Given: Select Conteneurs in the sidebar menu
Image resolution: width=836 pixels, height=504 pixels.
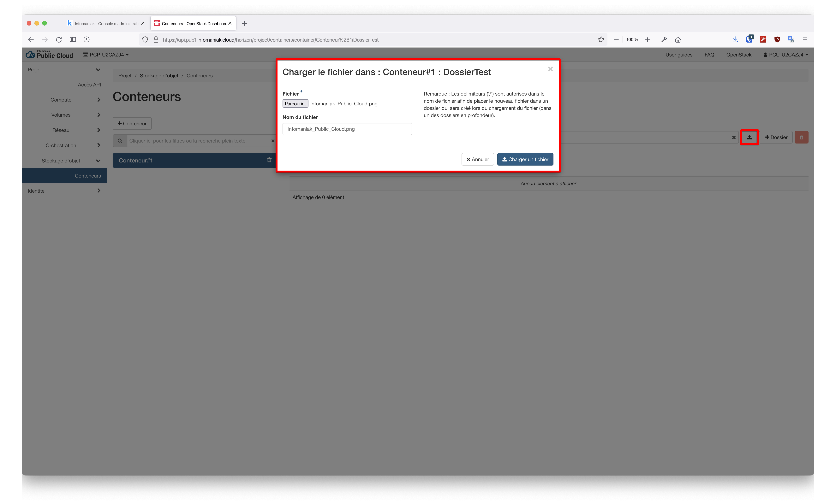Looking at the screenshot, I should pyautogui.click(x=87, y=176).
